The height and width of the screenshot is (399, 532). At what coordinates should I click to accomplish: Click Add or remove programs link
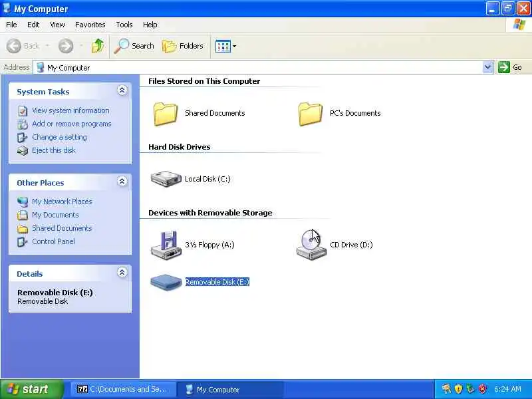[x=72, y=124]
